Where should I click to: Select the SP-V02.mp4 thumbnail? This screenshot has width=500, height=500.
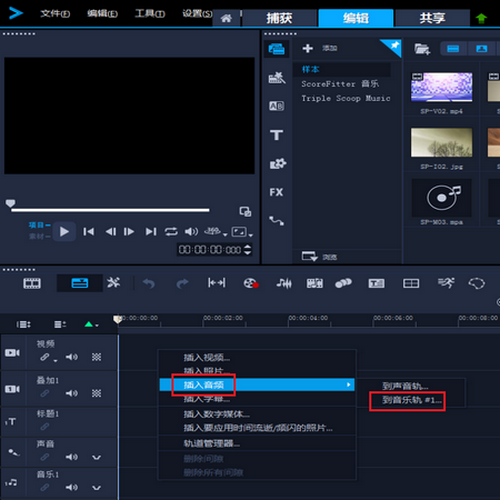pyautogui.click(x=441, y=87)
